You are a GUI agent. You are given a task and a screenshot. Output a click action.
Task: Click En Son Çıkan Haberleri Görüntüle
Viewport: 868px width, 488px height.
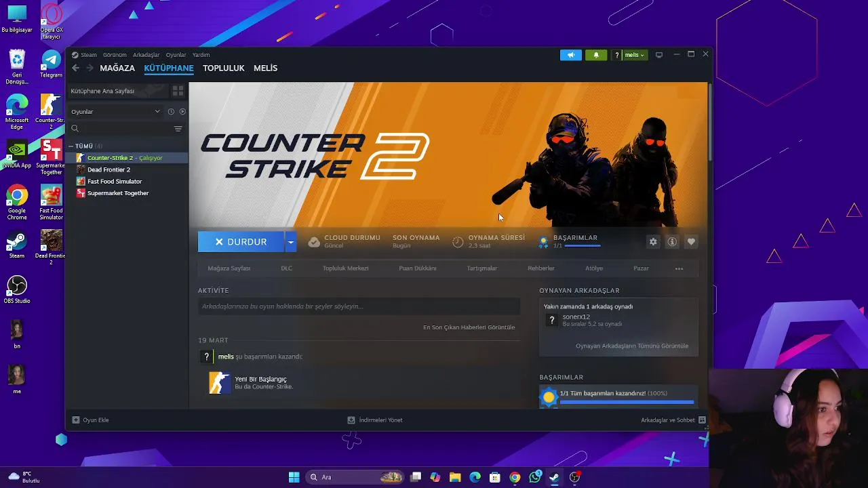coord(469,327)
